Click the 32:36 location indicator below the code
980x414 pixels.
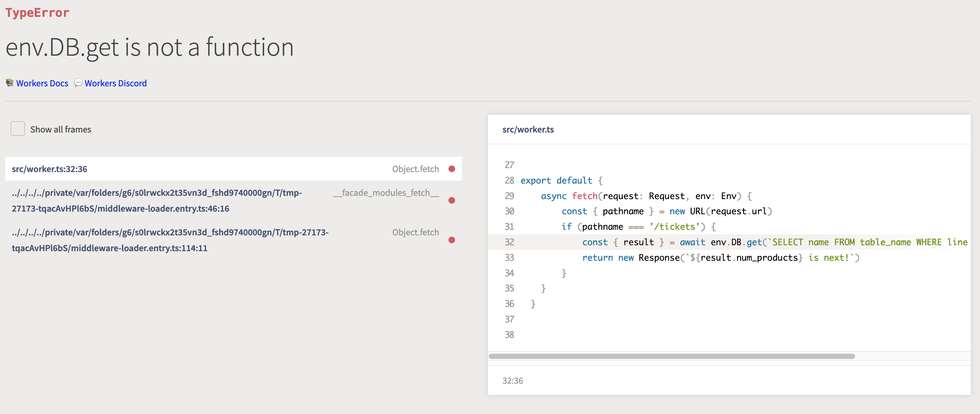click(x=512, y=380)
